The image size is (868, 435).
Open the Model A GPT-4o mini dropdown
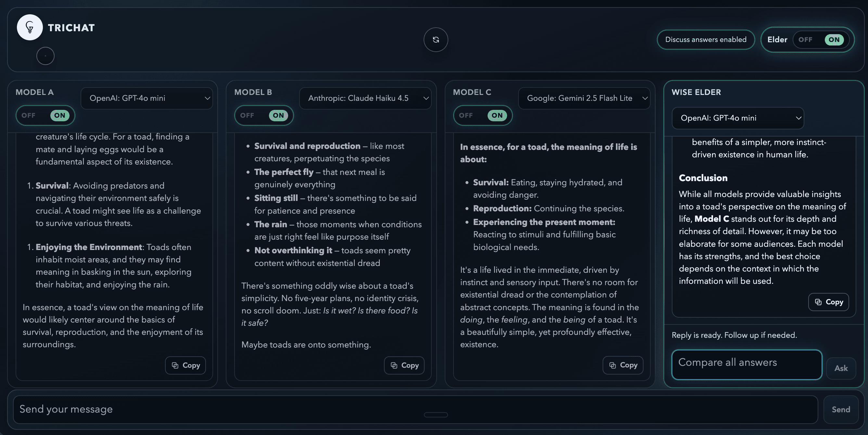pos(147,98)
